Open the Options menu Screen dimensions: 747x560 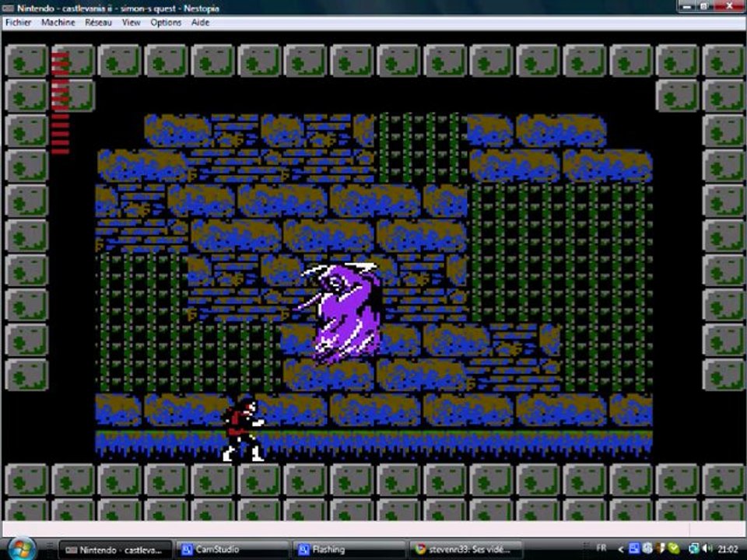tap(166, 23)
